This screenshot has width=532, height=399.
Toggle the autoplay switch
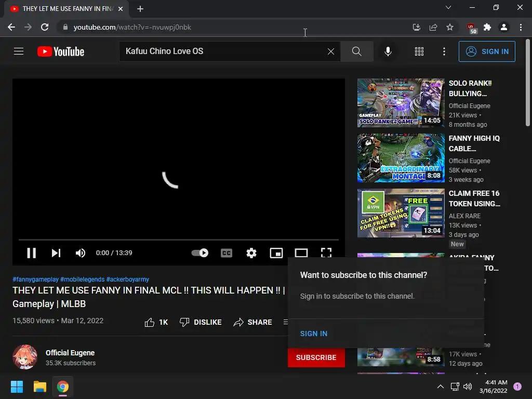coord(200,253)
